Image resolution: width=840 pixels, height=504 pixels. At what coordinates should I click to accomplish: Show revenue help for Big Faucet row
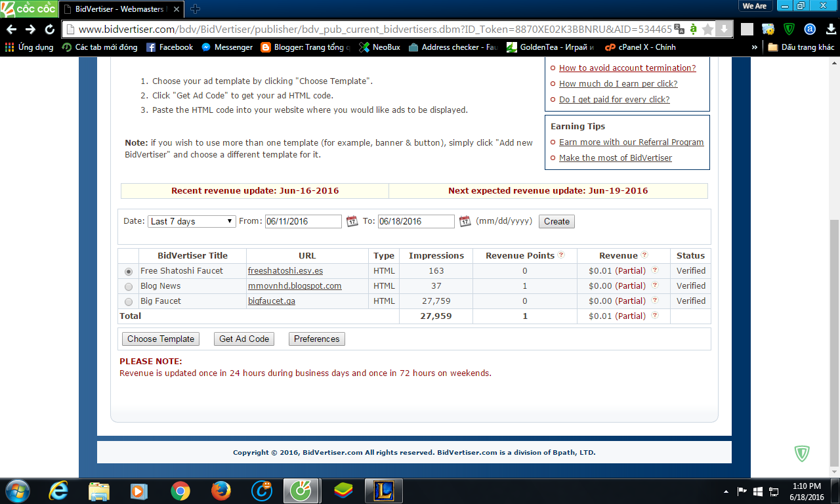654,301
